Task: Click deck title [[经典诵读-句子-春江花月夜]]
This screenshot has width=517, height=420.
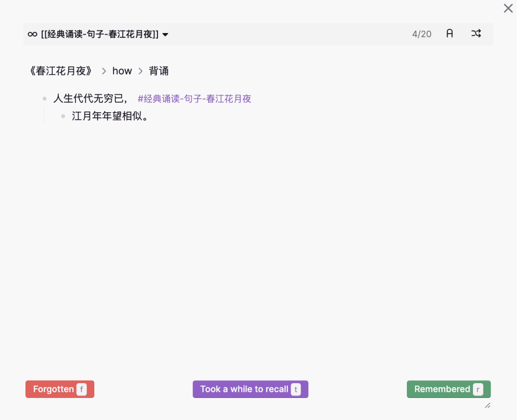Action: 100,34
